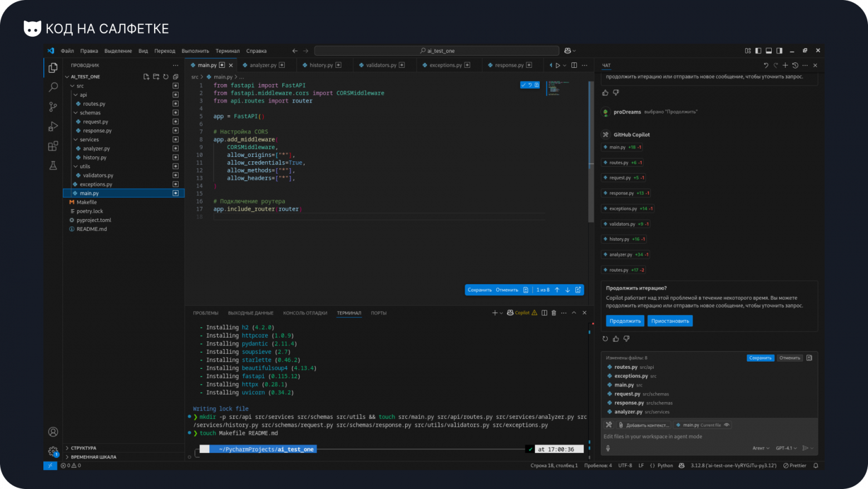868x489 pixels.
Task: Toggle eye icon on main.py current file context
Action: pos(727,425)
